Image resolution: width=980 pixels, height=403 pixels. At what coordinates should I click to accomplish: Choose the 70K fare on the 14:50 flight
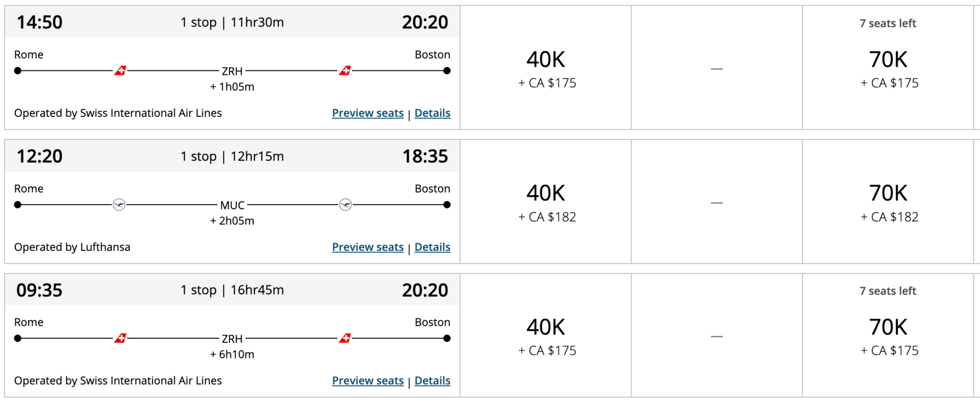click(x=888, y=68)
